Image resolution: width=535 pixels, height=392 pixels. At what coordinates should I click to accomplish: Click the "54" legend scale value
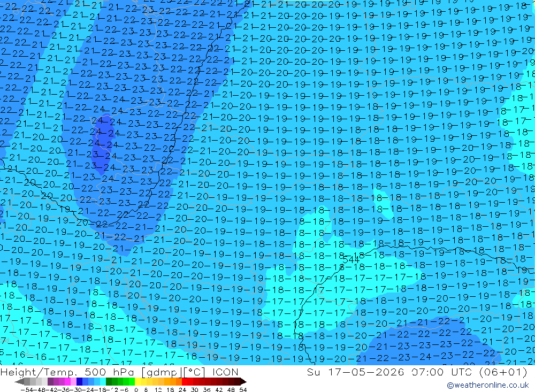pyautogui.click(x=243, y=390)
